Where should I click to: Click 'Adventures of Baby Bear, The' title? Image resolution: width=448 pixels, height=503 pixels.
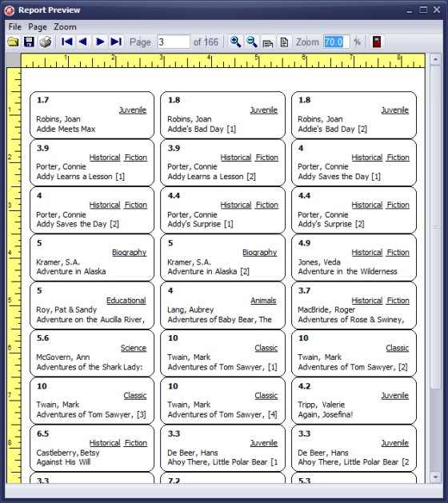coord(219,320)
